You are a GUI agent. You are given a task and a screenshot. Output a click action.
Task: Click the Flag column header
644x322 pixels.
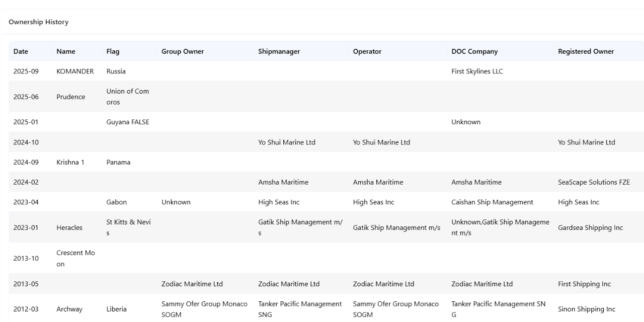point(113,51)
